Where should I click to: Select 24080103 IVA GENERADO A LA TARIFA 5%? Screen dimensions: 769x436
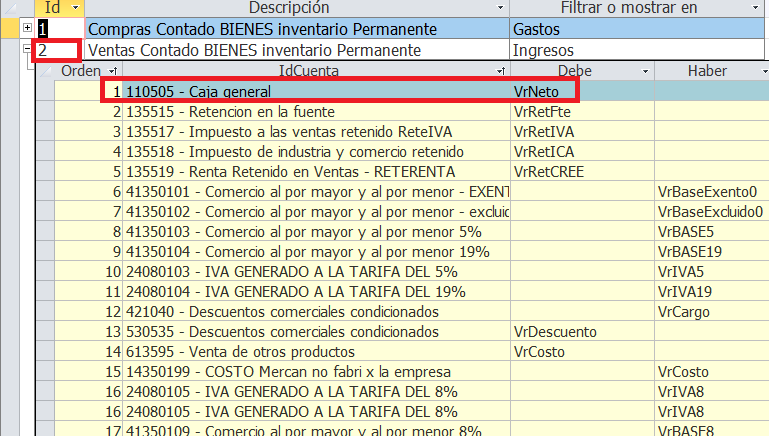point(316,271)
